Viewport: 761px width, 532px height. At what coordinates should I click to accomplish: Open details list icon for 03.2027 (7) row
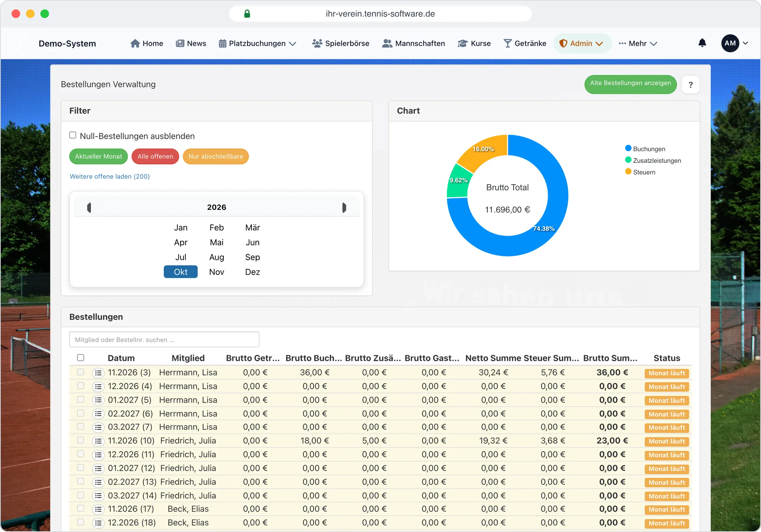click(x=98, y=427)
